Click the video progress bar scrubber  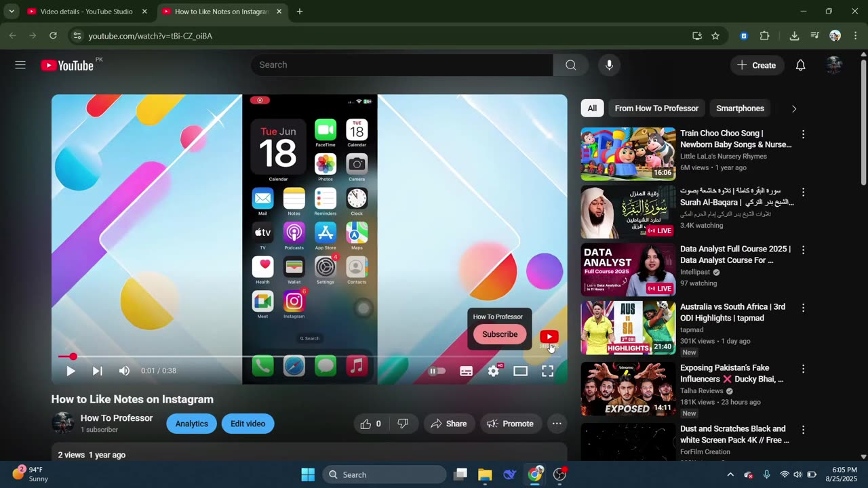[73, 357]
